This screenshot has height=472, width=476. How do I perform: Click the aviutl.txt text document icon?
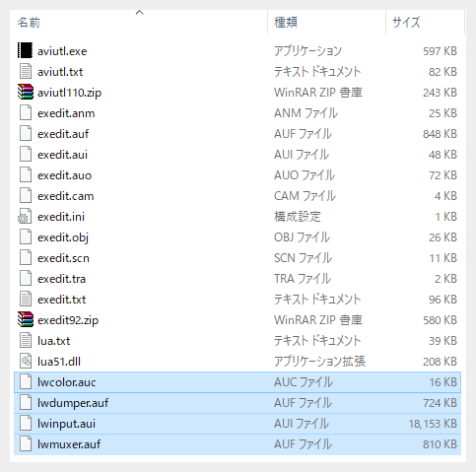26,71
